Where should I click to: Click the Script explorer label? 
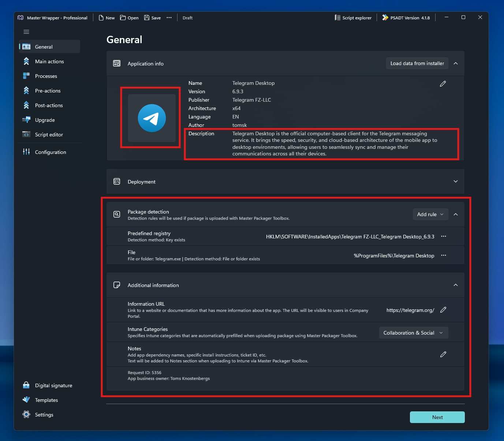pyautogui.click(x=357, y=18)
